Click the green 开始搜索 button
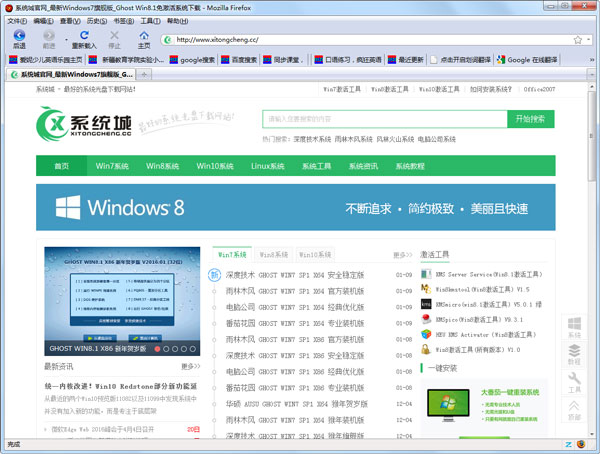Viewport: 600px width, 454px height. 530,119
